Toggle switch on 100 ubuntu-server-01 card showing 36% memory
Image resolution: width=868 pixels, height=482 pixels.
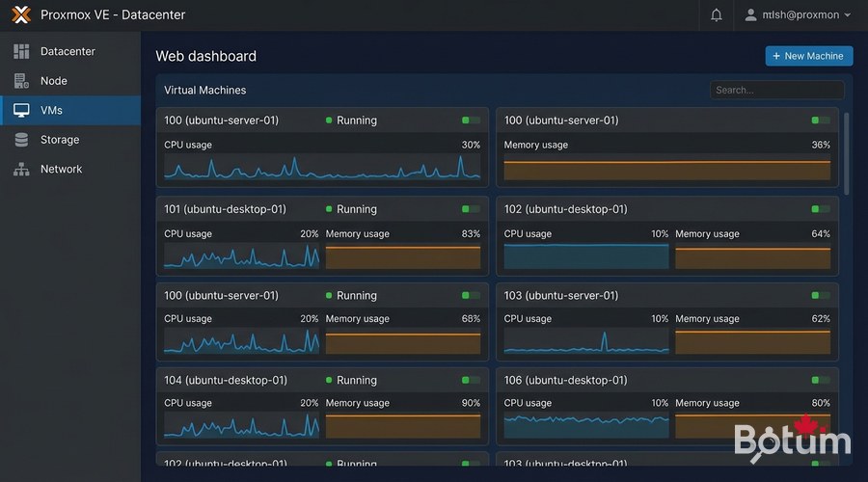point(821,120)
